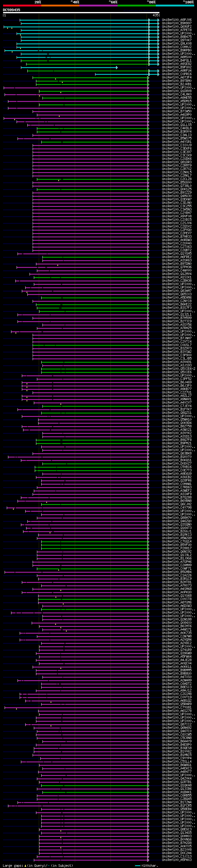Click the green alignment bar for UniRef100_A6FRE2
Screen dimensions: 197x868
click(95, 257)
